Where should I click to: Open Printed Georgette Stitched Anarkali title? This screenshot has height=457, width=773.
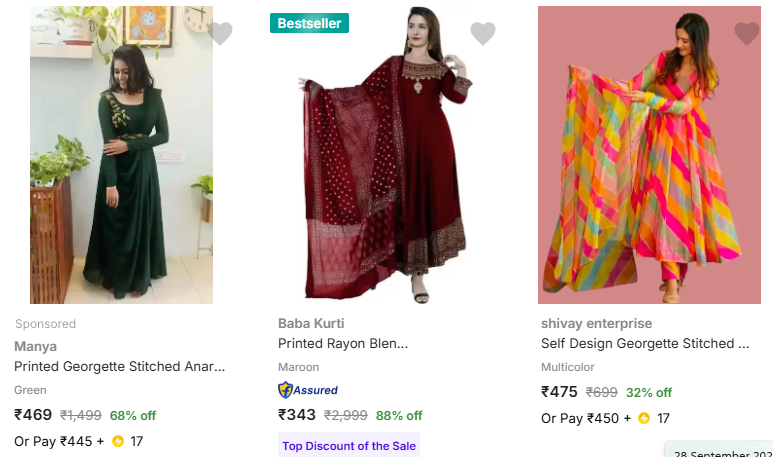119,366
